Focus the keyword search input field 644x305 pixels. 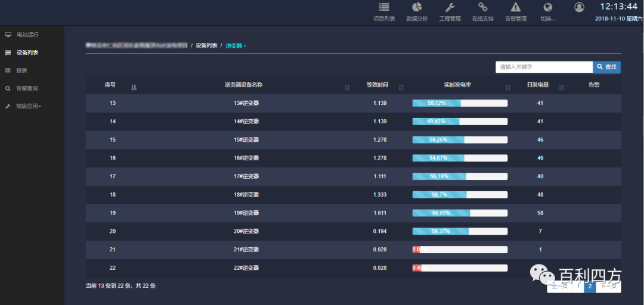click(543, 67)
